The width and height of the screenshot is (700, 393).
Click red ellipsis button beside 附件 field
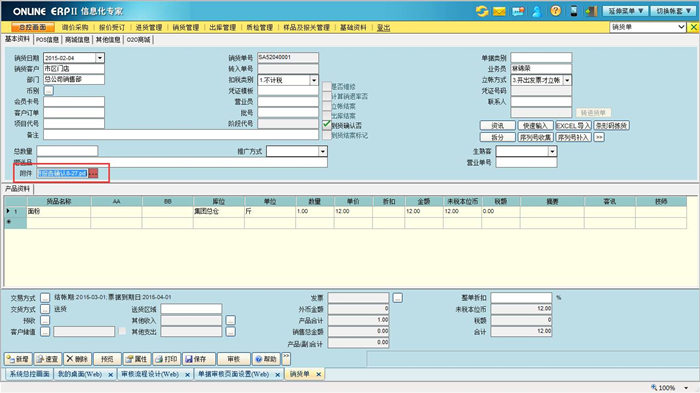[x=93, y=173]
